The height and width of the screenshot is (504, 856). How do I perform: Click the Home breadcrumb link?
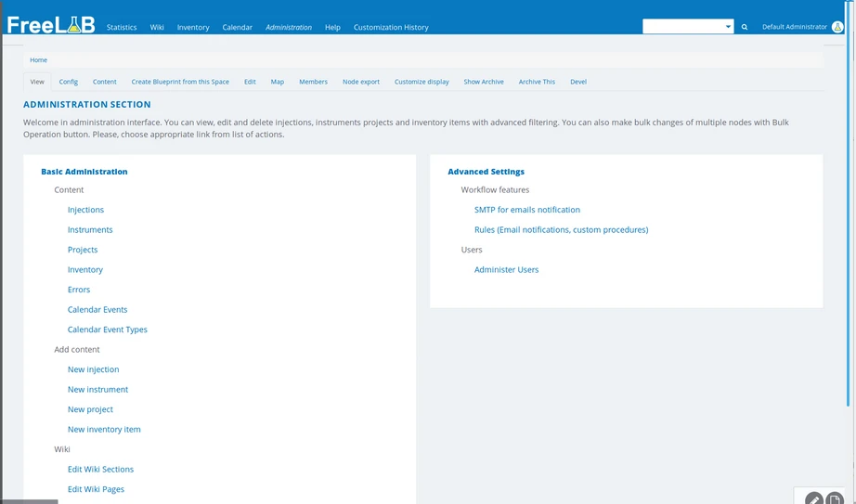tap(38, 60)
